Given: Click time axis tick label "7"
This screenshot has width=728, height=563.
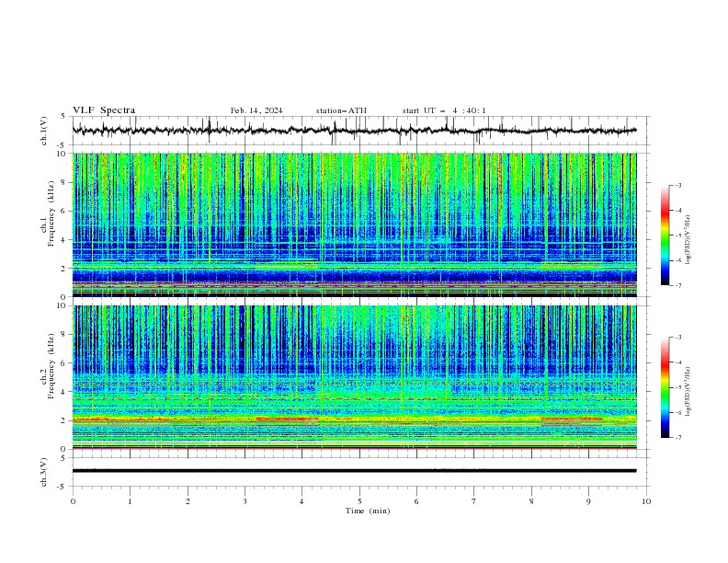Looking at the screenshot, I should point(474,501).
